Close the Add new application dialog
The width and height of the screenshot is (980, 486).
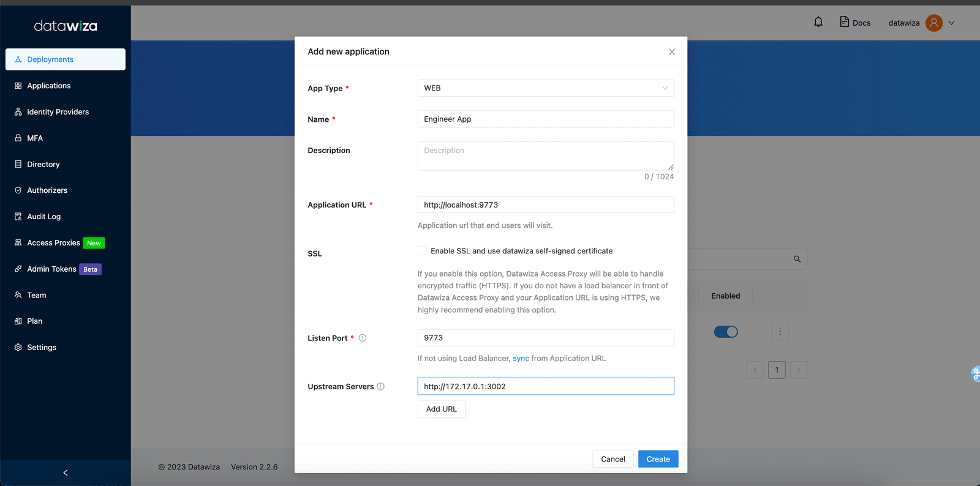point(672,51)
